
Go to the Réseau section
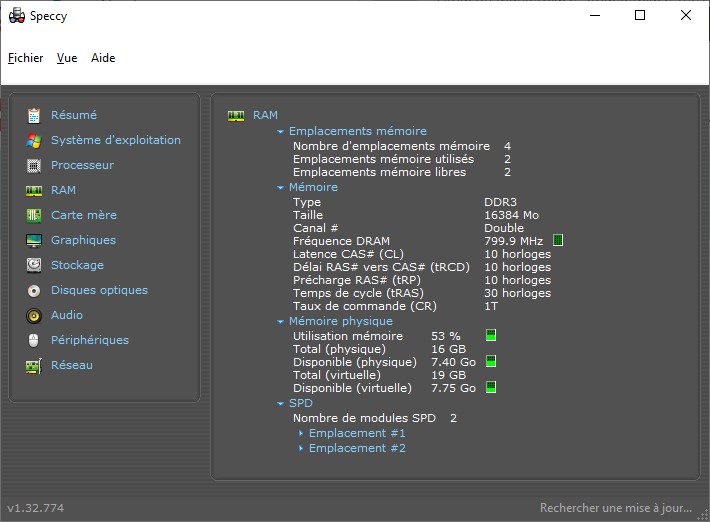[x=71, y=365]
